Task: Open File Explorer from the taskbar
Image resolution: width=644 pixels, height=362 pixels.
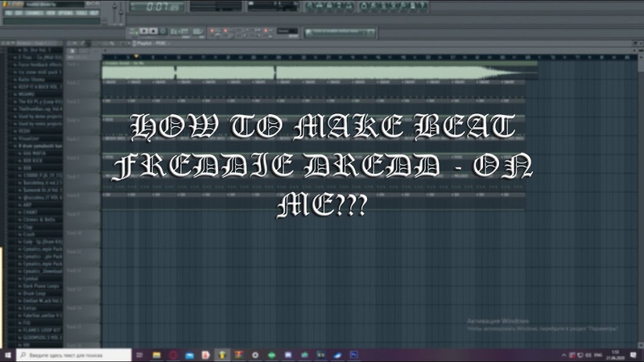Action: [x=156, y=355]
